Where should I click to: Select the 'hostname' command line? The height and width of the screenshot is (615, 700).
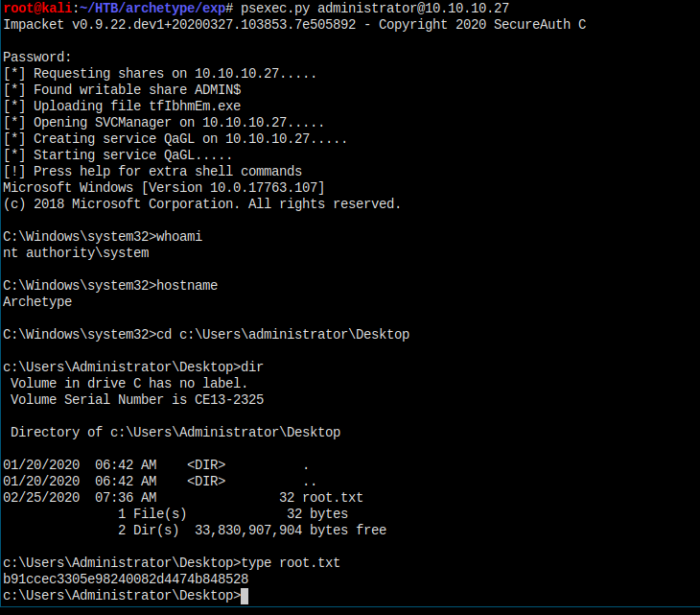coord(110,285)
